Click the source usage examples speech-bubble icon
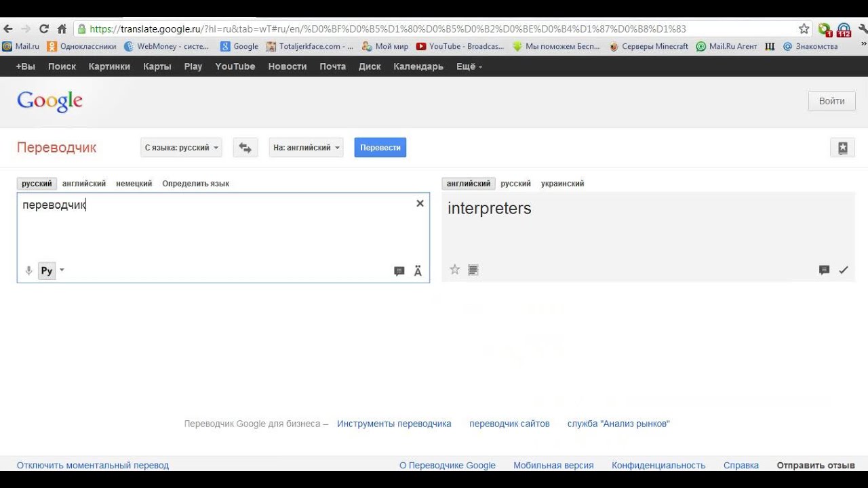The height and width of the screenshot is (488, 868). click(x=399, y=271)
